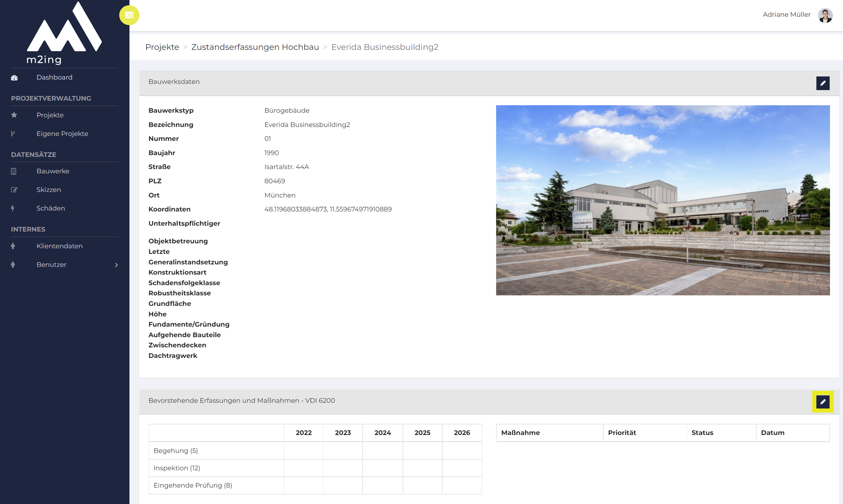Click the branch icon beside Eigene Projekte
Image resolution: width=843 pixels, height=504 pixels.
point(13,134)
